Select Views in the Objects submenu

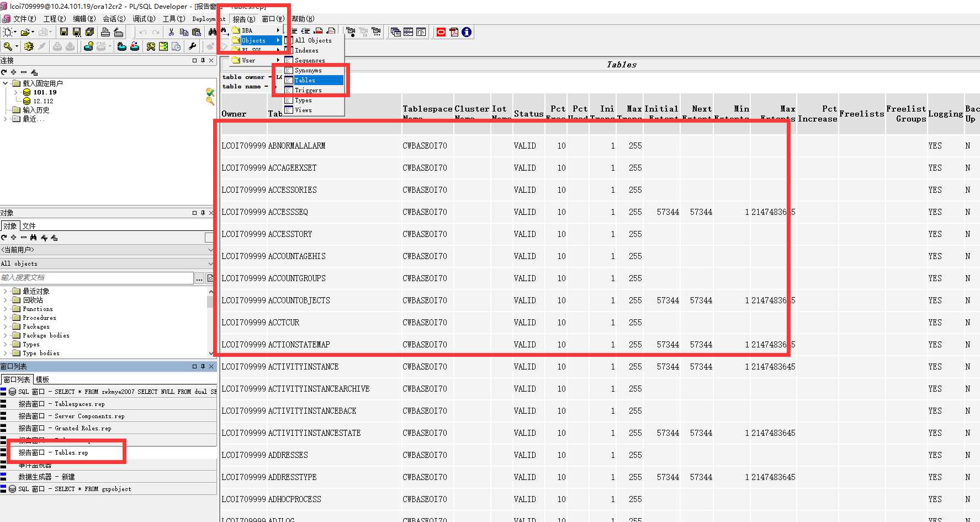[314, 110]
